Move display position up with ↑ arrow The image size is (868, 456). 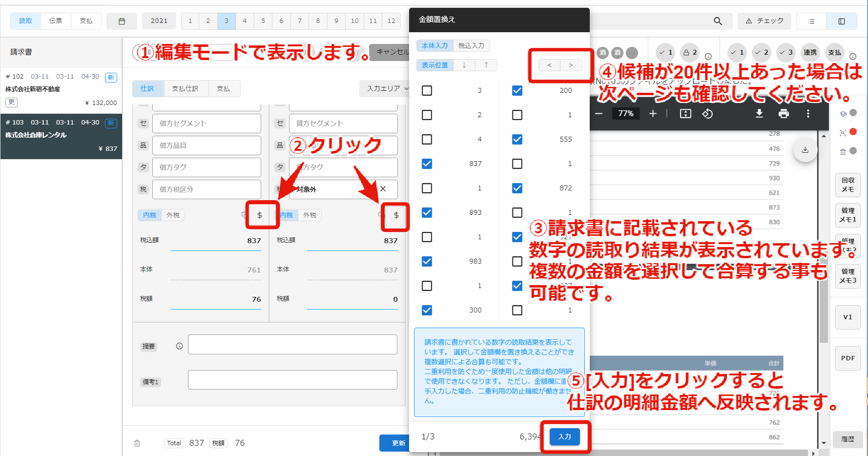click(486, 65)
